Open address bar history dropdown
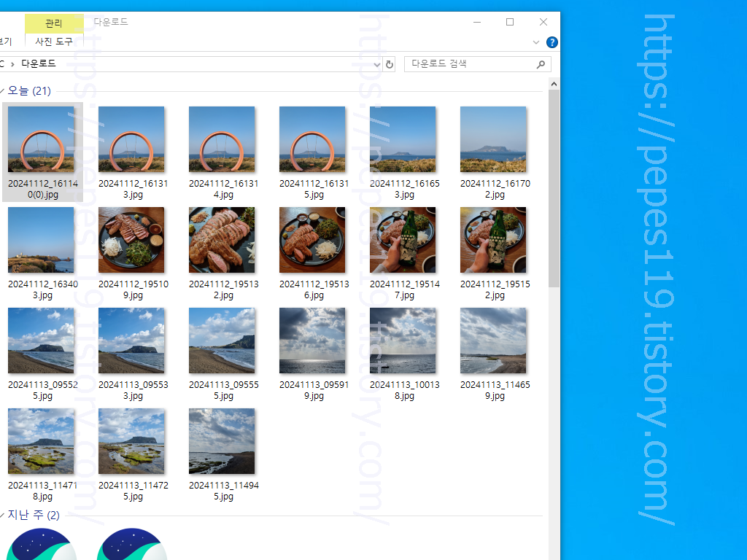This screenshot has height=560, width=747. (x=377, y=64)
